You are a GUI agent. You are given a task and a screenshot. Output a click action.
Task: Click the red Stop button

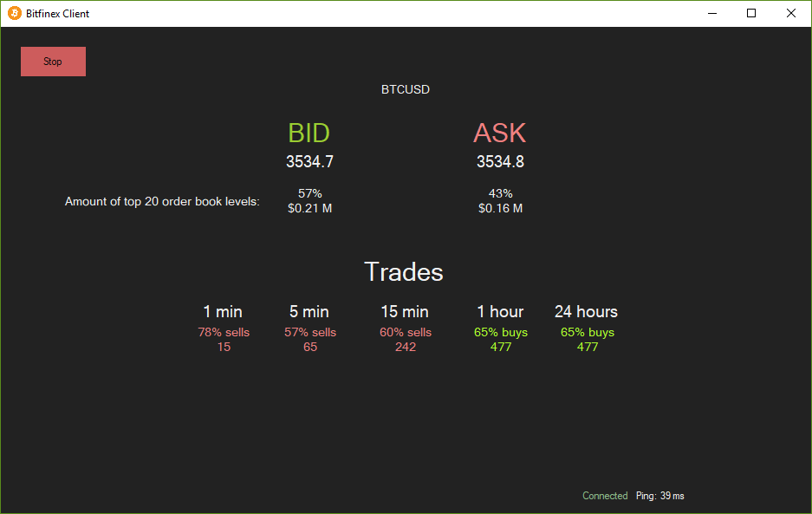click(53, 62)
